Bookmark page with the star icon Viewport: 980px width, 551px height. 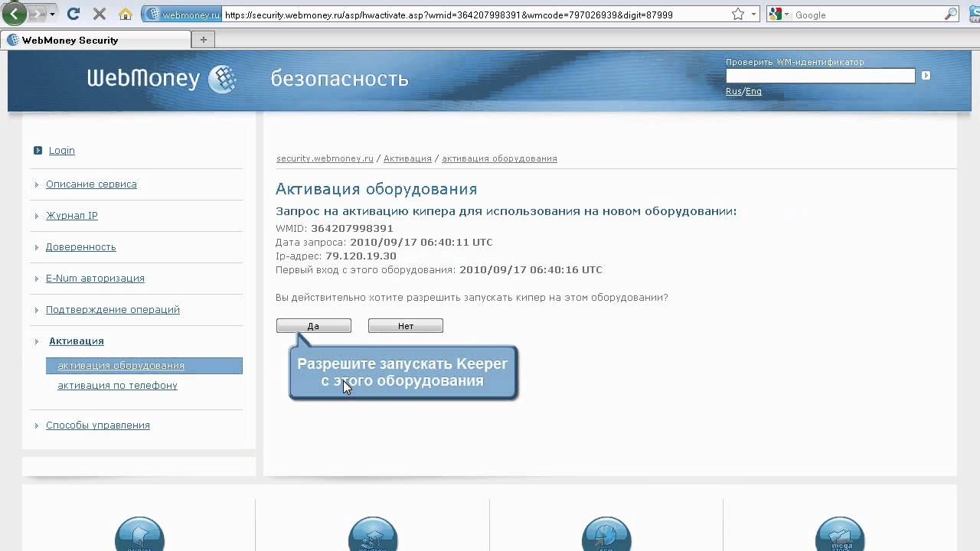click(738, 15)
